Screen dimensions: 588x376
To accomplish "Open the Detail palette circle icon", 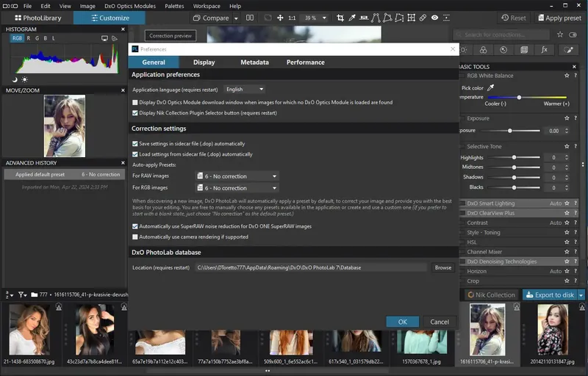I will coord(503,50).
